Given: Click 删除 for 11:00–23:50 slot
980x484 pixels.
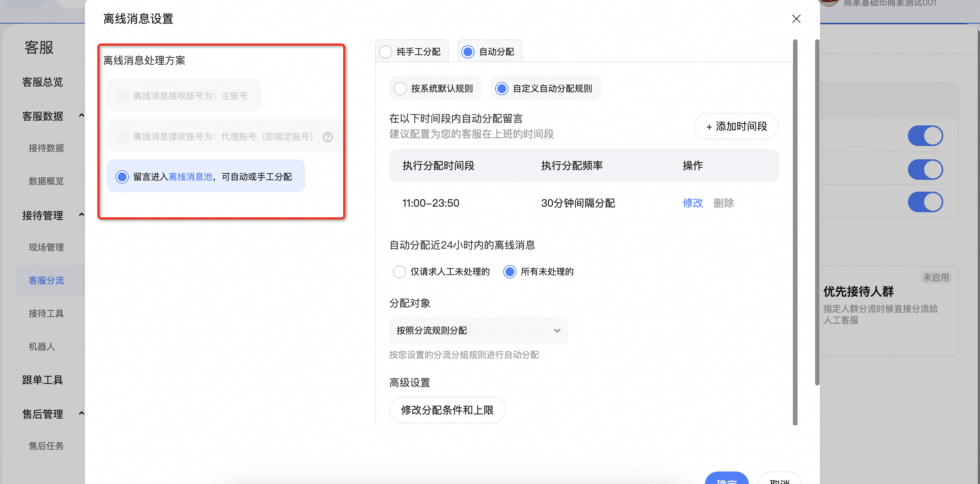Looking at the screenshot, I should point(723,203).
